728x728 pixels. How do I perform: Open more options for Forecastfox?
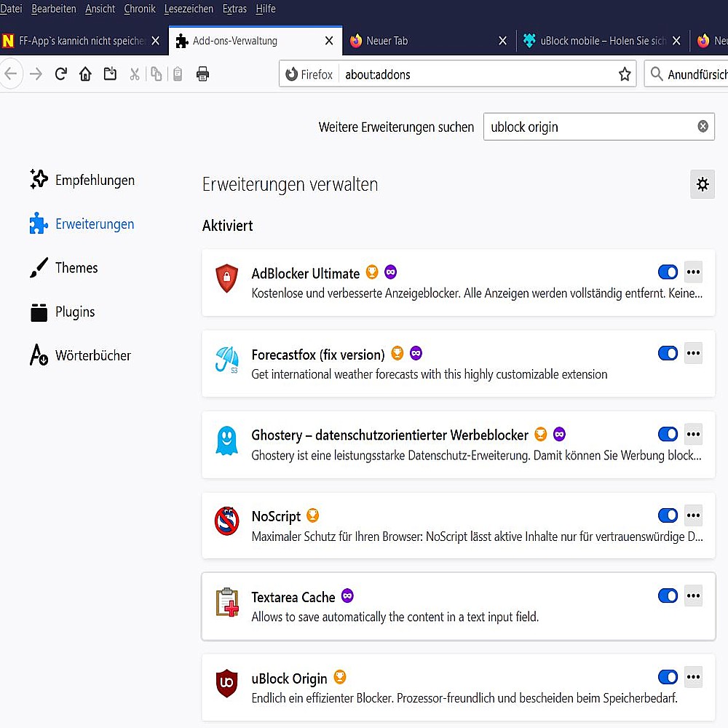click(693, 353)
